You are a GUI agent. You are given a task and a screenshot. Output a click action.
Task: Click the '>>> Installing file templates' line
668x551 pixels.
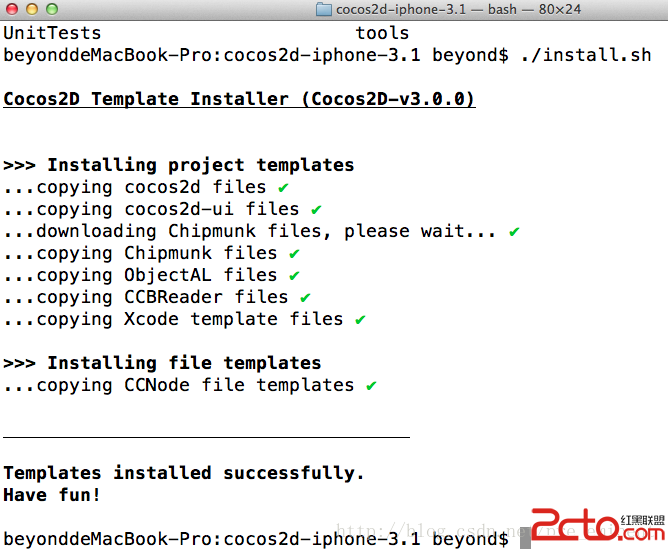tap(162, 363)
